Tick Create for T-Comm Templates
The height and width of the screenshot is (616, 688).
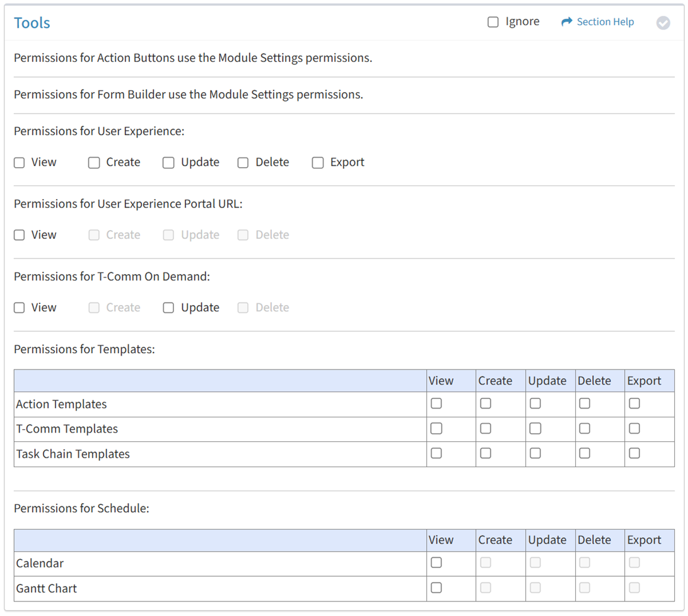[x=486, y=429]
